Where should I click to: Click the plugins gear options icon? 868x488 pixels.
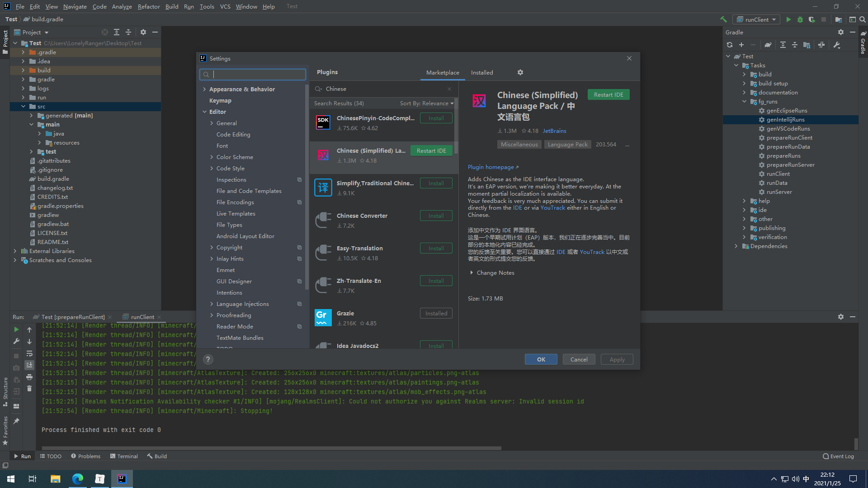520,72
